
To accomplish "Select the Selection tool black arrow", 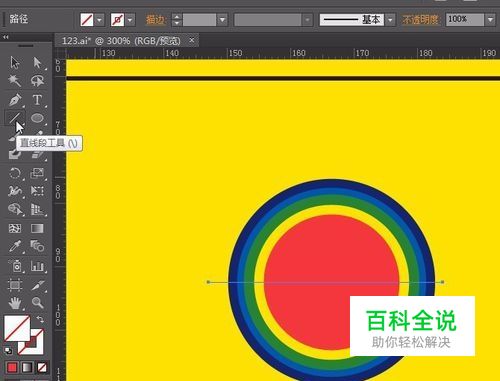I will coord(15,63).
